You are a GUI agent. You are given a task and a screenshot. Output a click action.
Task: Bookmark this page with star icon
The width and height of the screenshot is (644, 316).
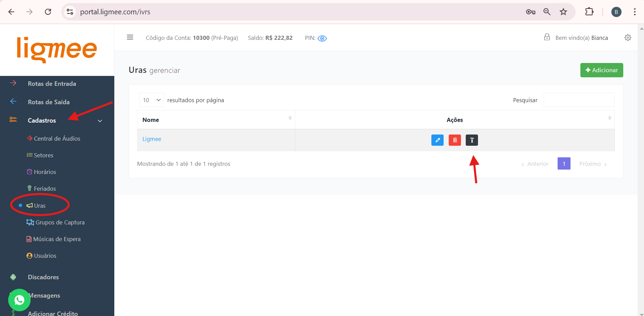563,12
